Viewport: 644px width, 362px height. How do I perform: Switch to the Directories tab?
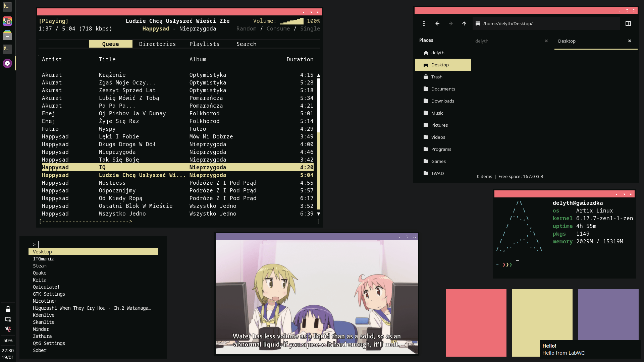157,44
